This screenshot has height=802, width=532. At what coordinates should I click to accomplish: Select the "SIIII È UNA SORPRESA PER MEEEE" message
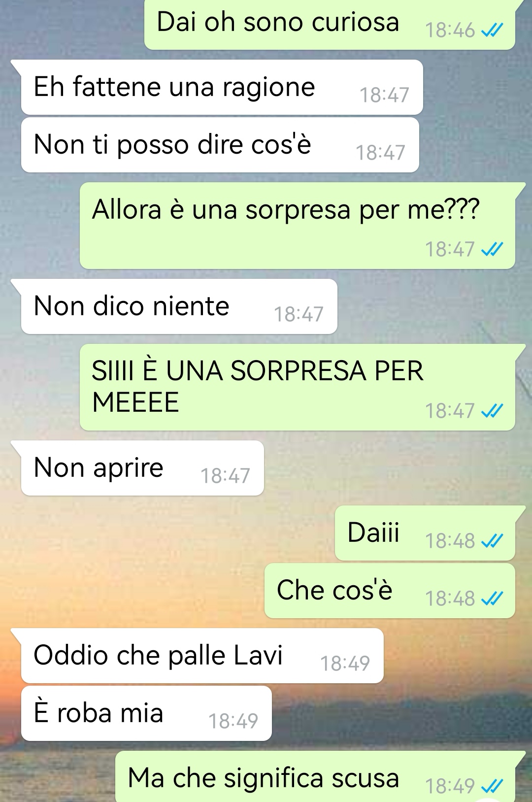coord(298,387)
